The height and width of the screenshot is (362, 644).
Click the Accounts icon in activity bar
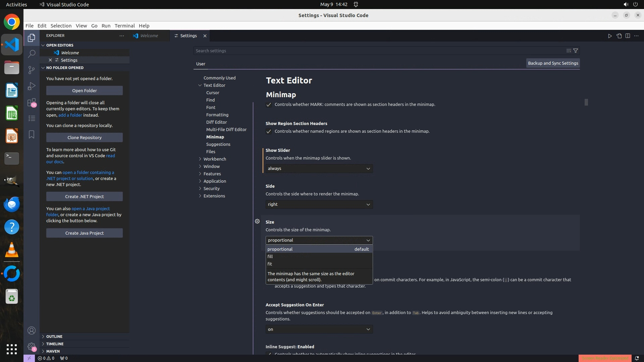32,331
